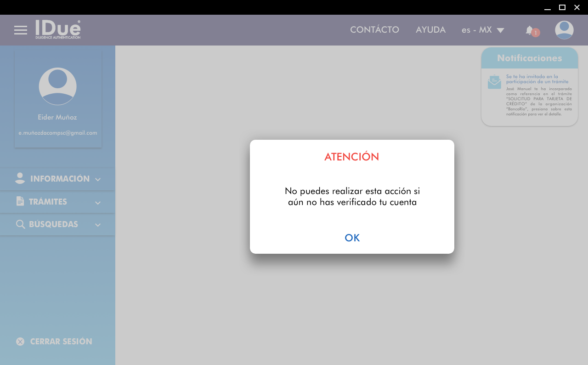
Task: Expand the Trámites section chevron
Action: click(98, 202)
